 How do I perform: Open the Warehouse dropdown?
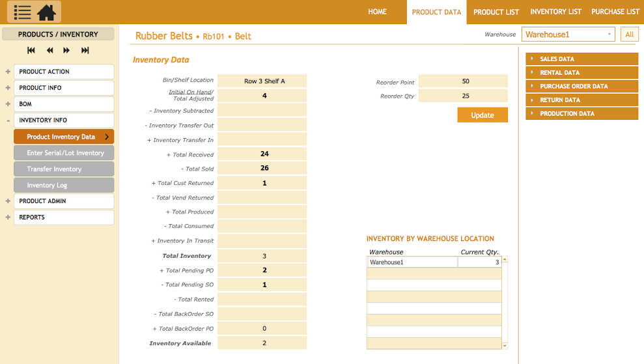pos(568,35)
